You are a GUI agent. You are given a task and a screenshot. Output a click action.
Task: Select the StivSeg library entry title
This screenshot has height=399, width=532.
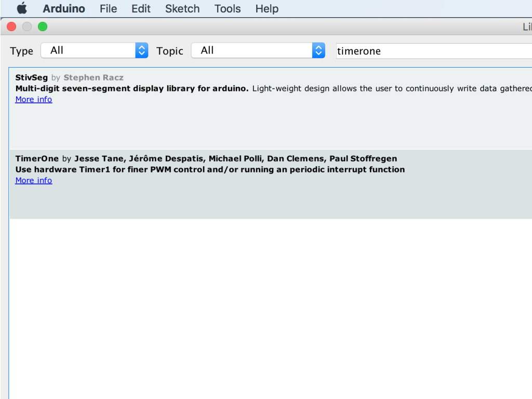[x=32, y=78]
